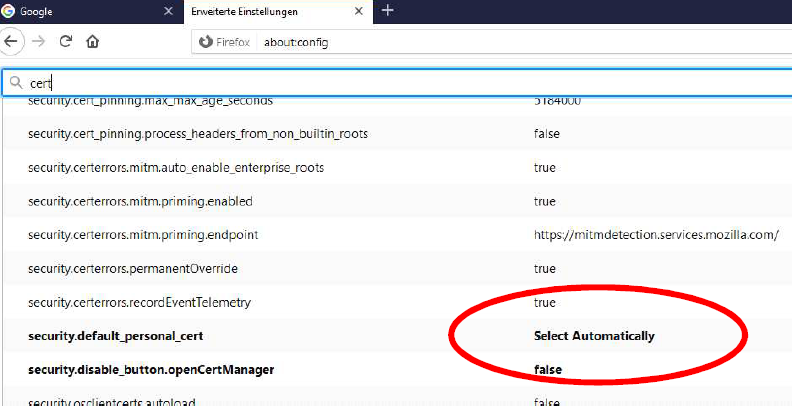This screenshot has height=408, width=792.
Task: Switch to the Google tab
Action: 80,12
